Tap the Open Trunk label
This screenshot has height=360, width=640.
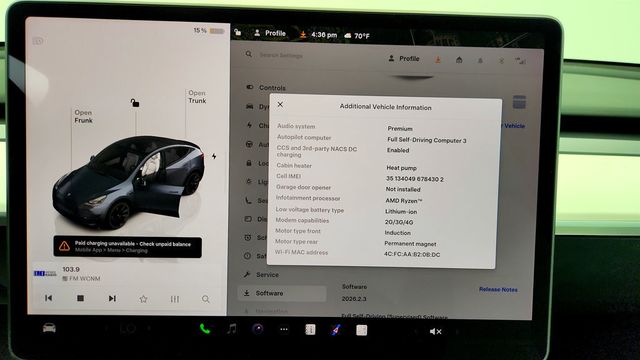coord(197,97)
